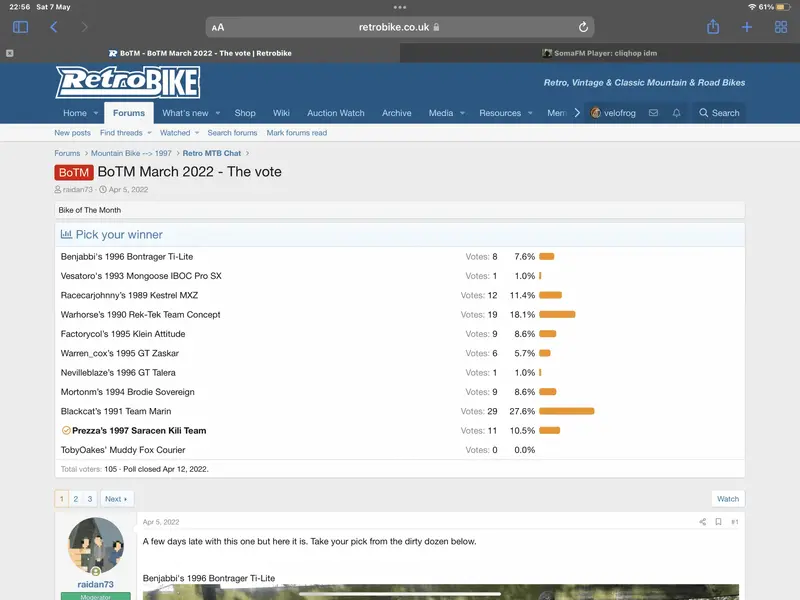Open the Auction Watch menu item
Image resolution: width=800 pixels, height=600 pixels.
click(x=336, y=113)
